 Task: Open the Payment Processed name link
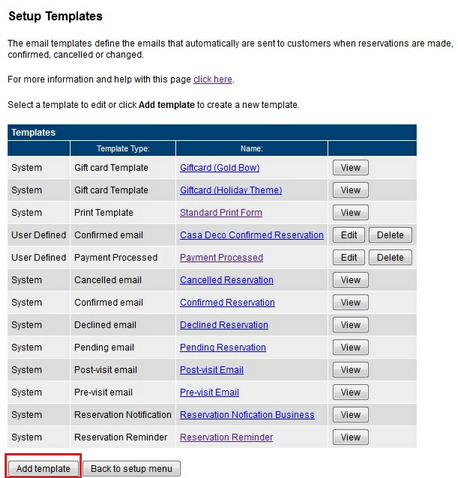click(221, 257)
